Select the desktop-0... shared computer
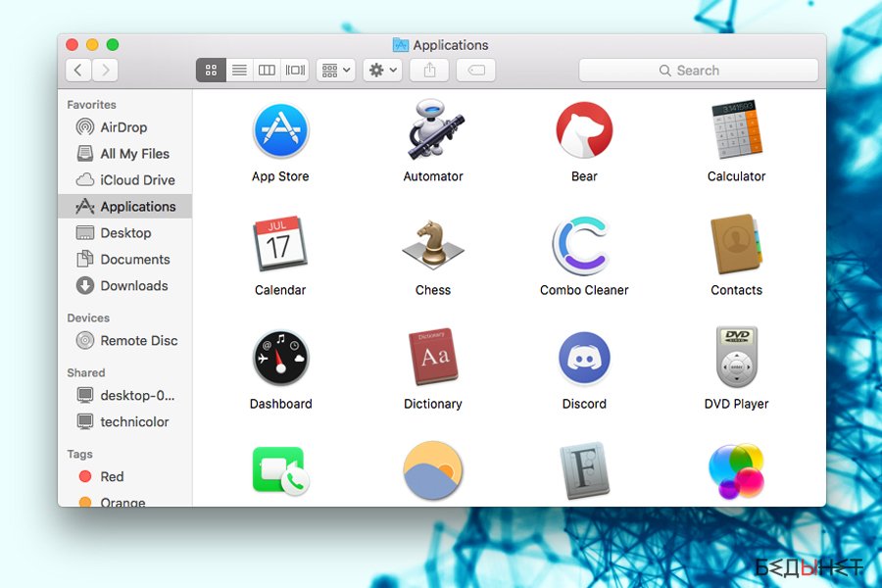 click(x=124, y=396)
